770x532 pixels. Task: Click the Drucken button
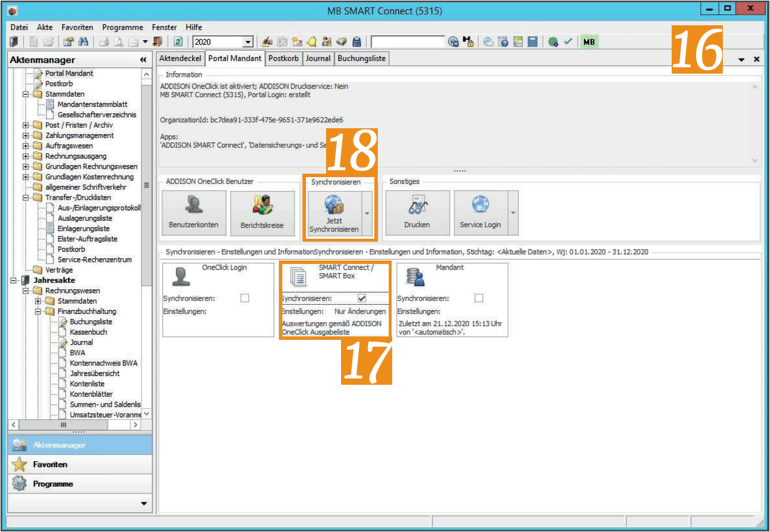[x=417, y=213]
